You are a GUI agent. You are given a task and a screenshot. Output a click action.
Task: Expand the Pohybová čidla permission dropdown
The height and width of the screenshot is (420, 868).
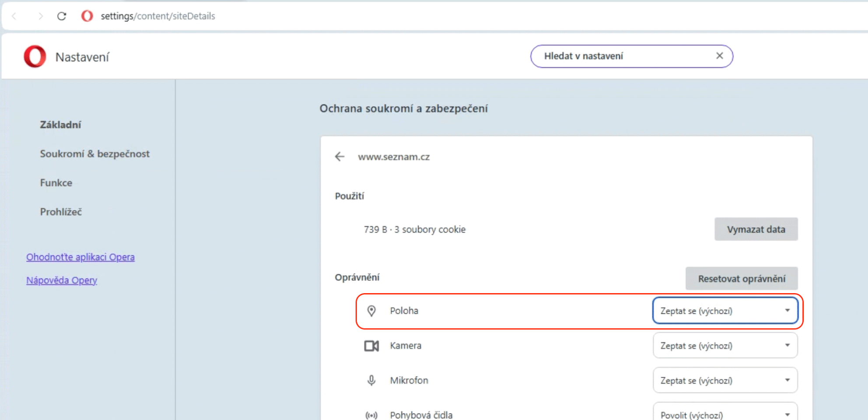pyautogui.click(x=725, y=413)
